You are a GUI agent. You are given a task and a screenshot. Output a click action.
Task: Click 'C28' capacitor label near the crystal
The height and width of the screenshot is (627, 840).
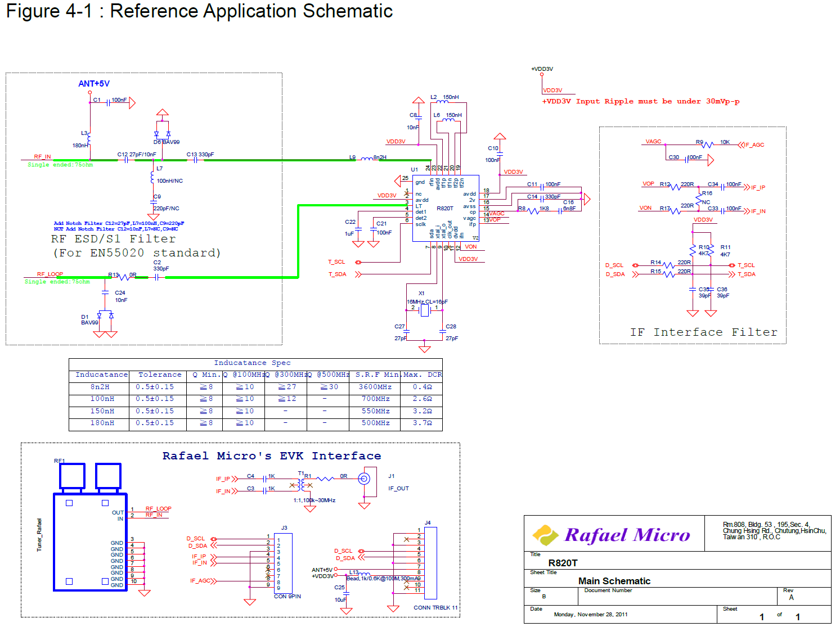pos(451,327)
